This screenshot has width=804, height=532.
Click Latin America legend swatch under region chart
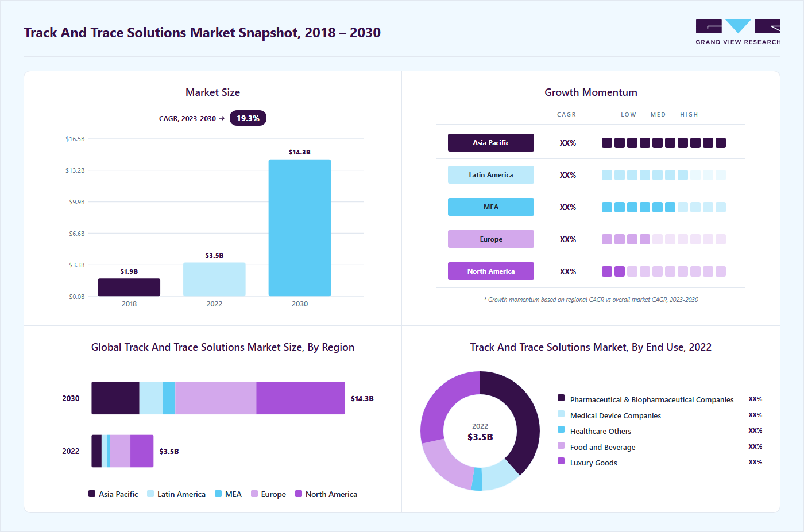coord(150,494)
